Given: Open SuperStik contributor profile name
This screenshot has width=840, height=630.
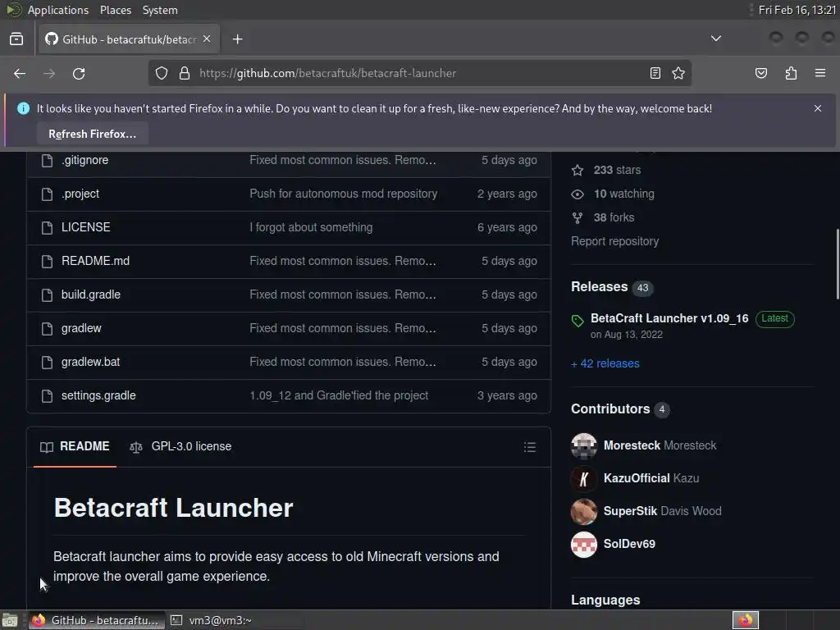Looking at the screenshot, I should click(630, 511).
